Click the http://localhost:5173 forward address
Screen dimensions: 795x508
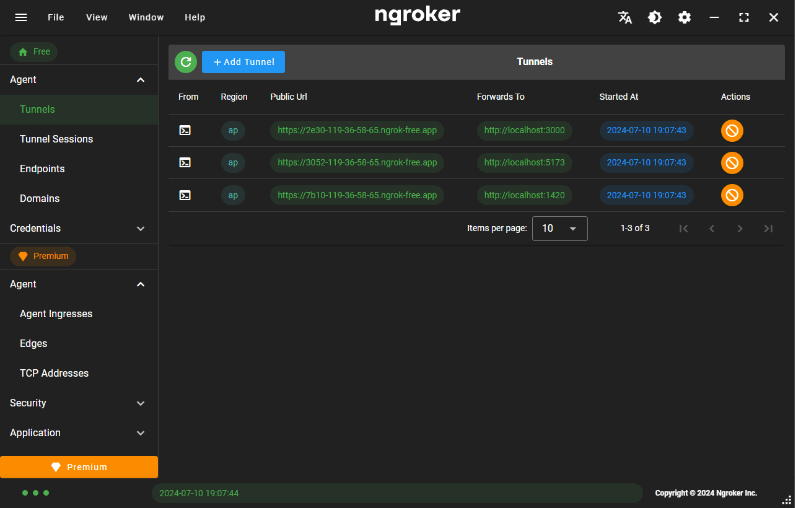point(524,163)
